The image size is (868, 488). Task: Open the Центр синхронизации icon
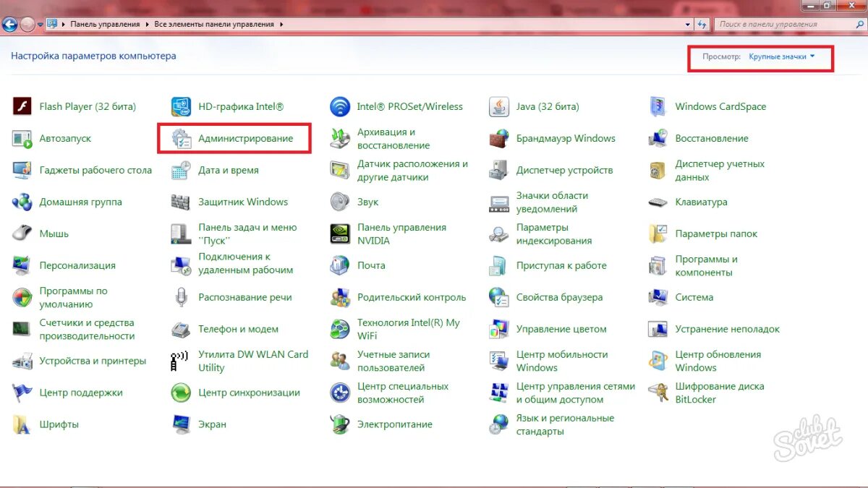click(x=181, y=393)
